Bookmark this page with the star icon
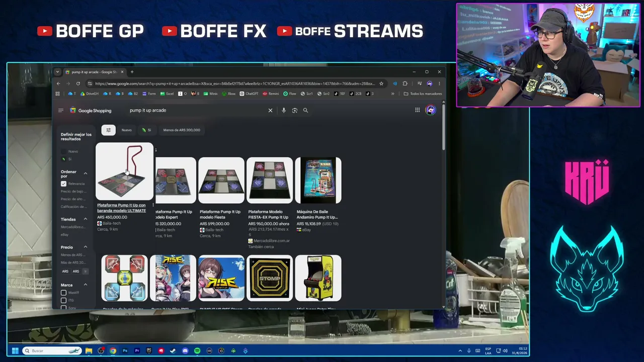The width and height of the screenshot is (644, 362). coord(381,83)
